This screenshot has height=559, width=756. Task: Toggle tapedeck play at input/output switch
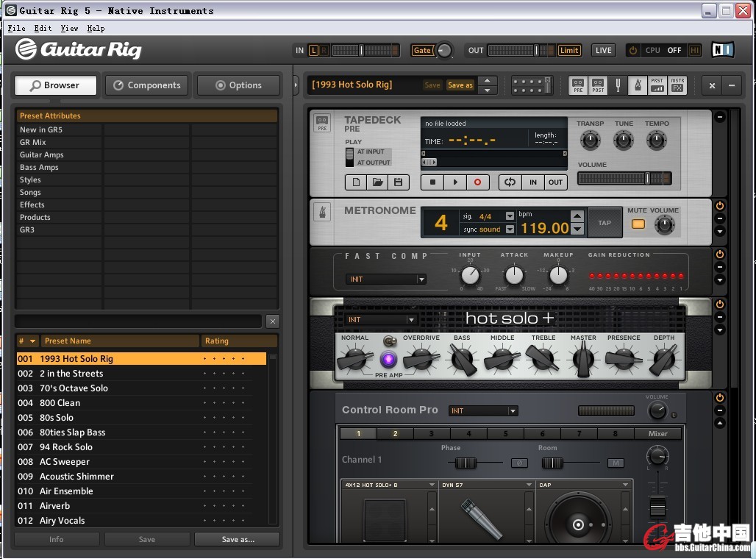(349, 157)
